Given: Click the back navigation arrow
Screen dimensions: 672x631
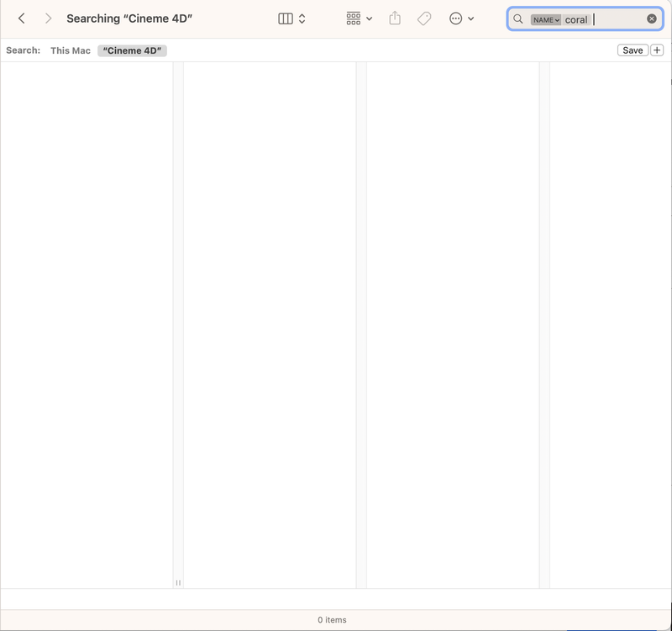Looking at the screenshot, I should coord(20,18).
